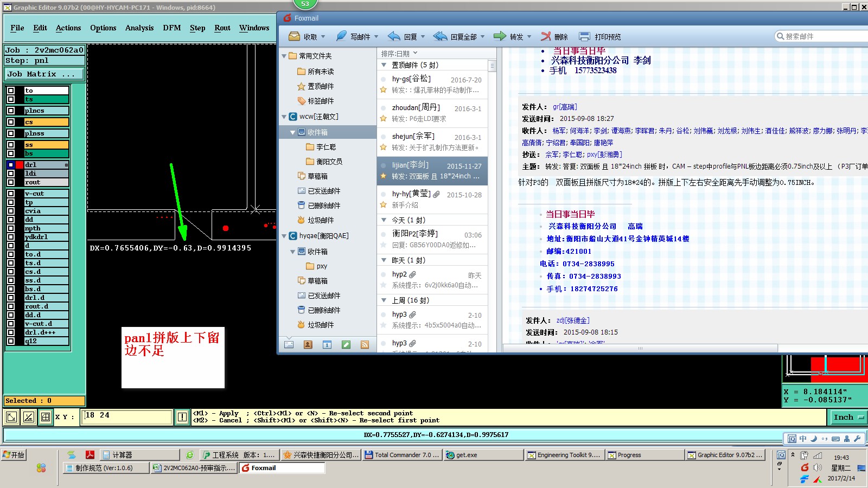Click the orange cs layer color bar
This screenshot has width=868, height=488.
point(47,122)
